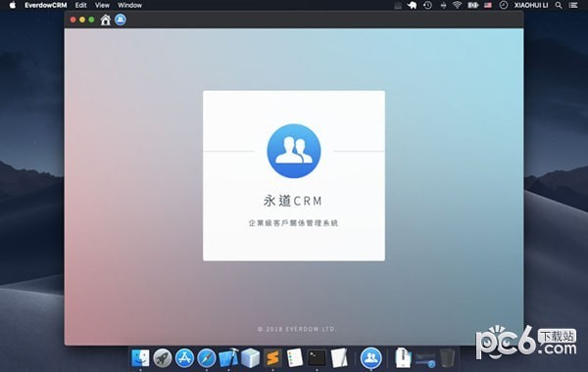588x372 pixels.
Task: Maximize the window with green button
Action: click(91, 20)
